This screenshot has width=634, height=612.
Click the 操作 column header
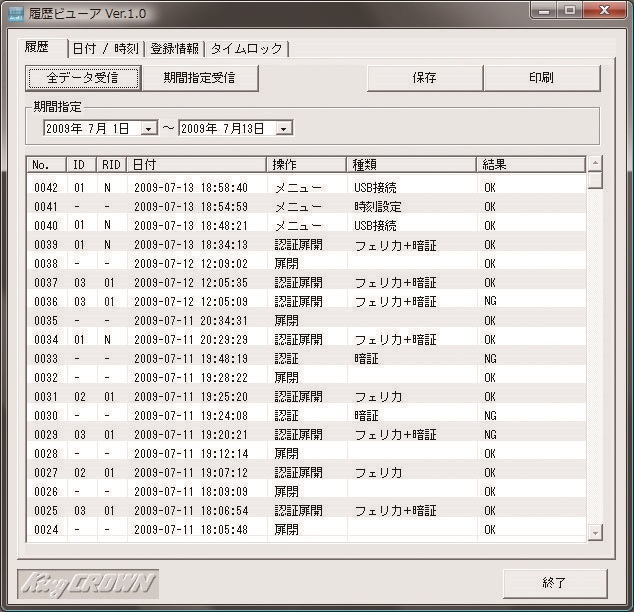pyautogui.click(x=307, y=164)
